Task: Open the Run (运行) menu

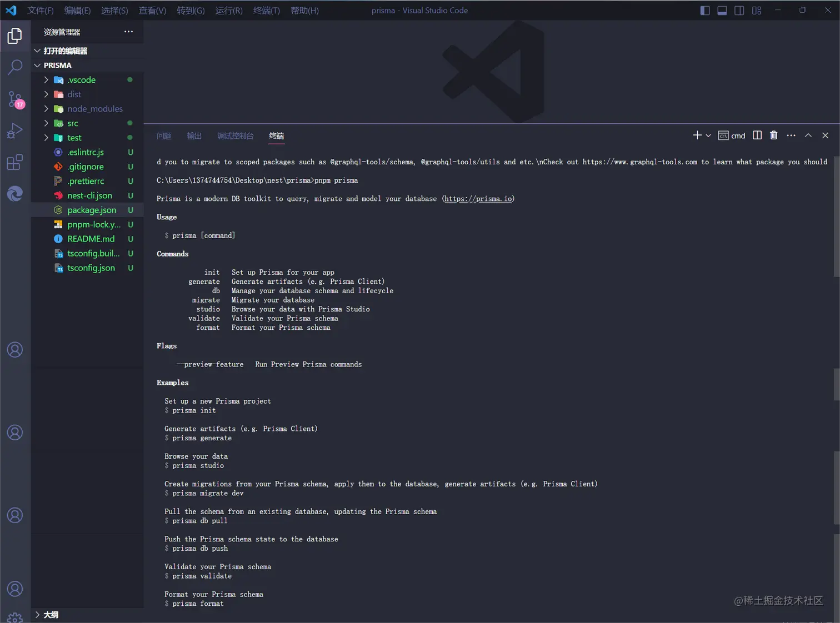Action: click(229, 11)
